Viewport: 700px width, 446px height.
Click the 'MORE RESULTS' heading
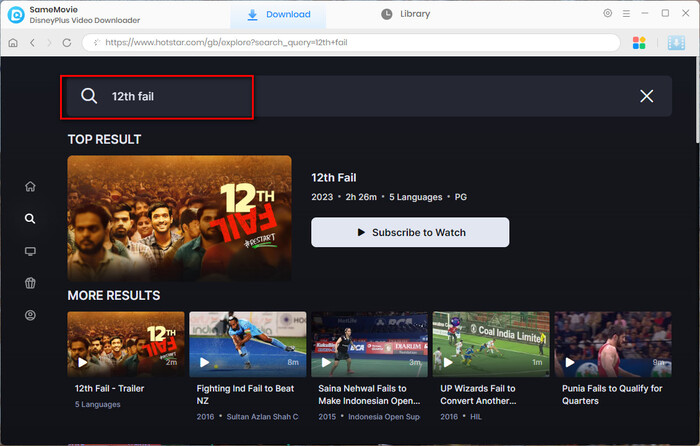pyautogui.click(x=114, y=296)
